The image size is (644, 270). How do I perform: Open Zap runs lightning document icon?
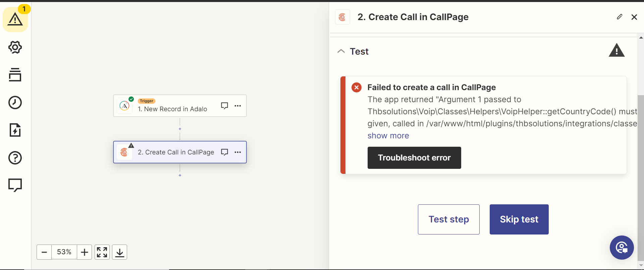[x=15, y=130]
